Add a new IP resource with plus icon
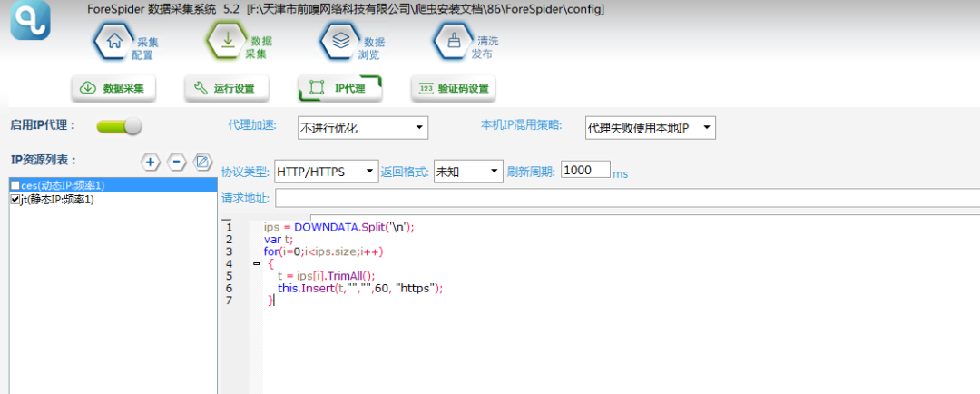The height and width of the screenshot is (394, 980). [150, 162]
